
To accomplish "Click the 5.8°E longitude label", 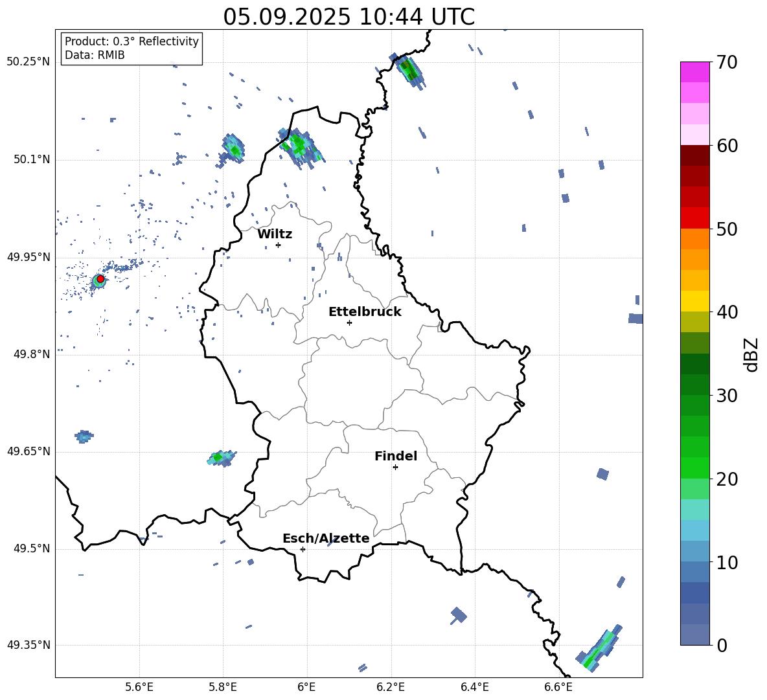I will pos(223,687).
